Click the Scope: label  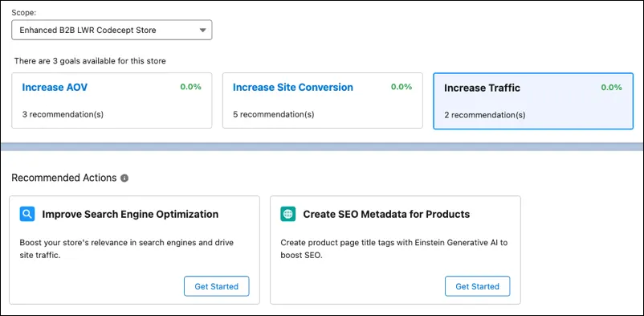coord(24,12)
